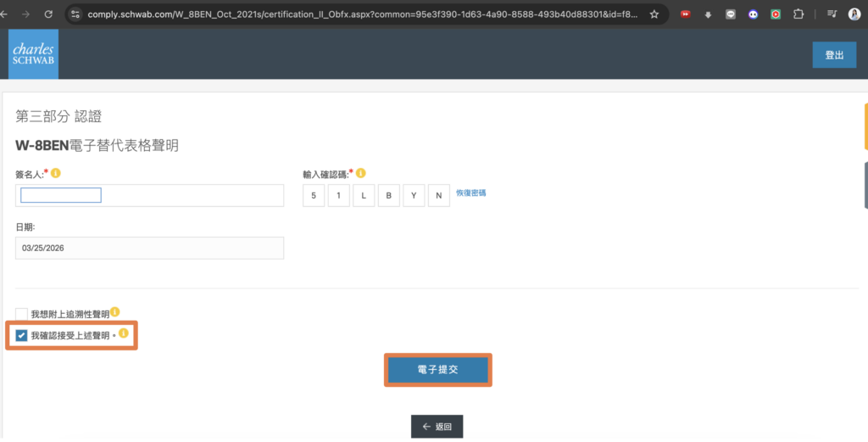Check the 我想附上追溯性聲明 checkbox
868x442 pixels.
click(21, 314)
